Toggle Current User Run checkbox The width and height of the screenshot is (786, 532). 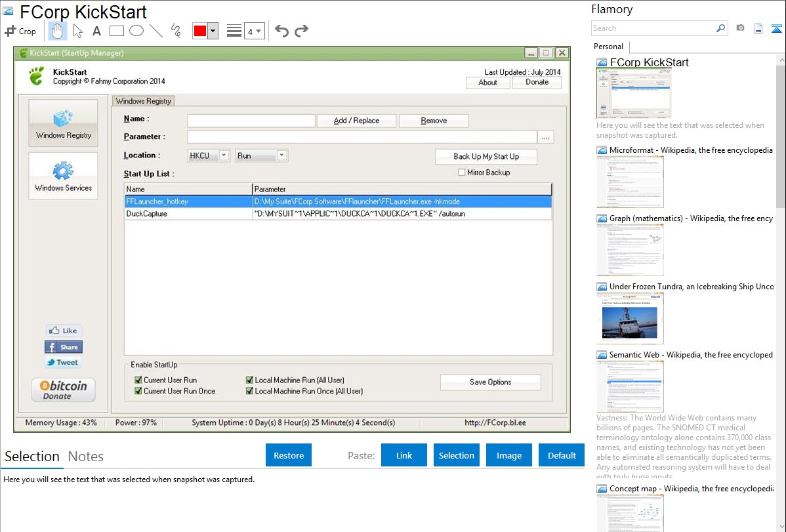point(138,380)
